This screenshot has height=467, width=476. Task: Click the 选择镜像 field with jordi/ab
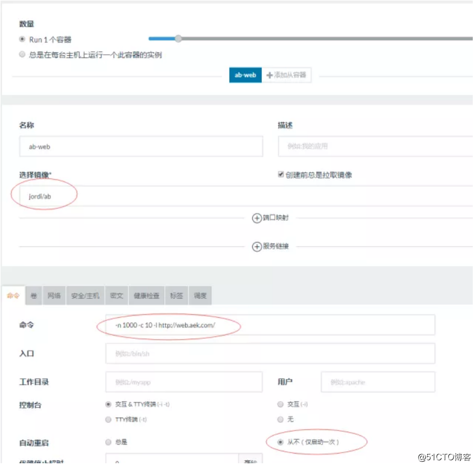coord(247,197)
